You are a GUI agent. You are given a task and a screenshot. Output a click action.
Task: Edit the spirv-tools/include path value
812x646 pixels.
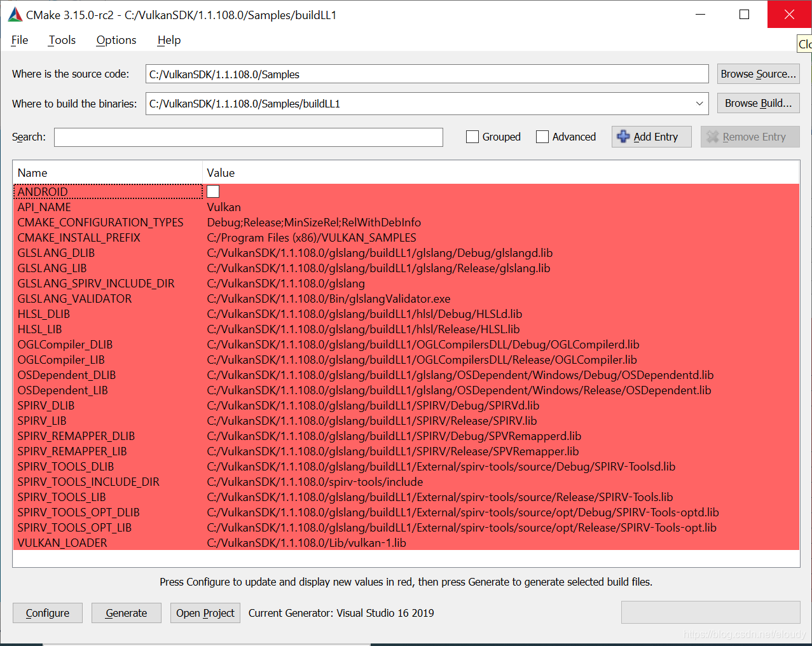tap(315, 482)
